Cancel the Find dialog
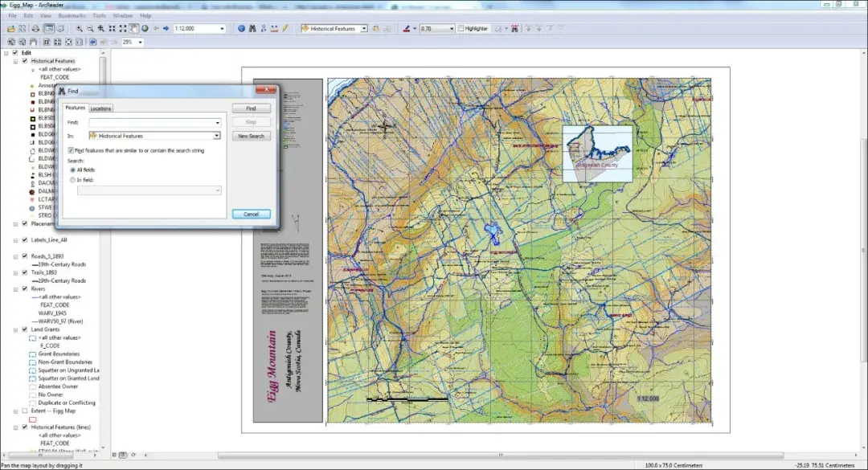The width and height of the screenshot is (868, 470). [250, 214]
